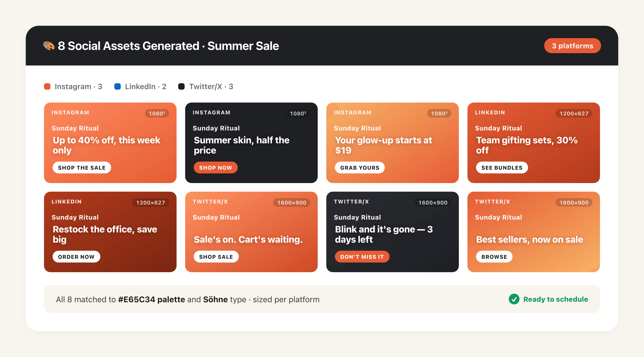Viewport: 644px width, 357px height.
Task: Click 1600×900 badge on 'Best sellers' card
Action: tap(574, 203)
